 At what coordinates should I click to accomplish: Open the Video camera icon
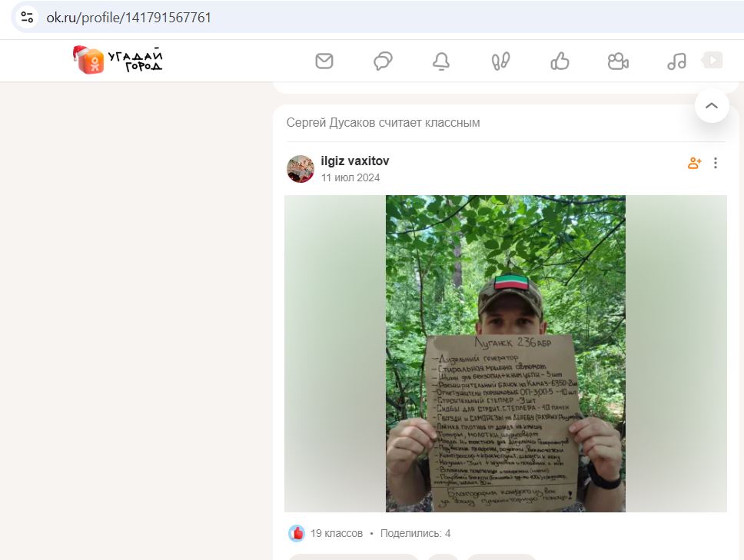tap(618, 61)
